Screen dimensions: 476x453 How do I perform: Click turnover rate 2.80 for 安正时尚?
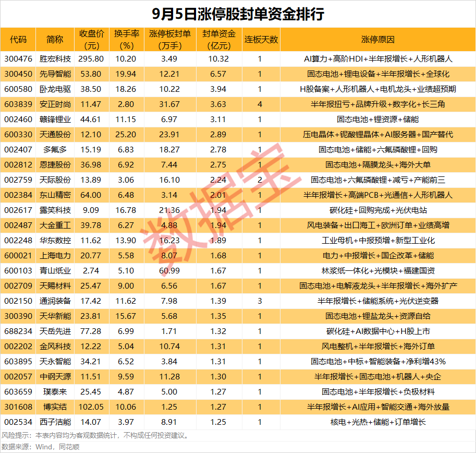(x=126, y=104)
